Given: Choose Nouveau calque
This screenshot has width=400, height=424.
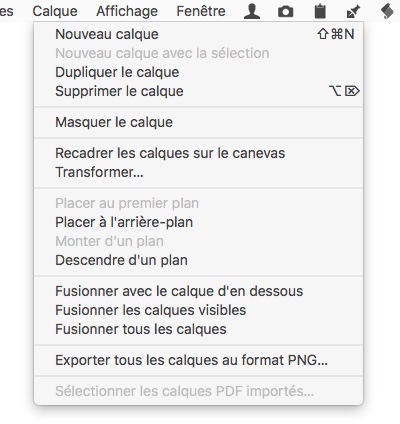Looking at the screenshot, I should (x=199, y=34).
